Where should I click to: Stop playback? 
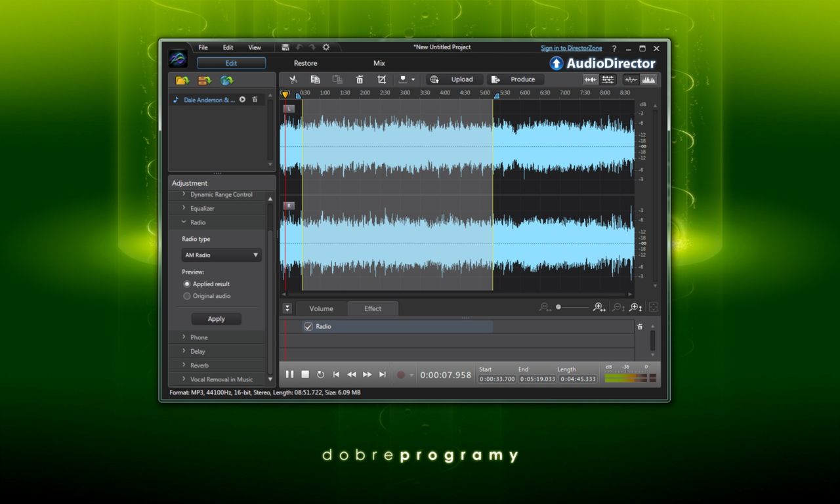[x=305, y=374]
